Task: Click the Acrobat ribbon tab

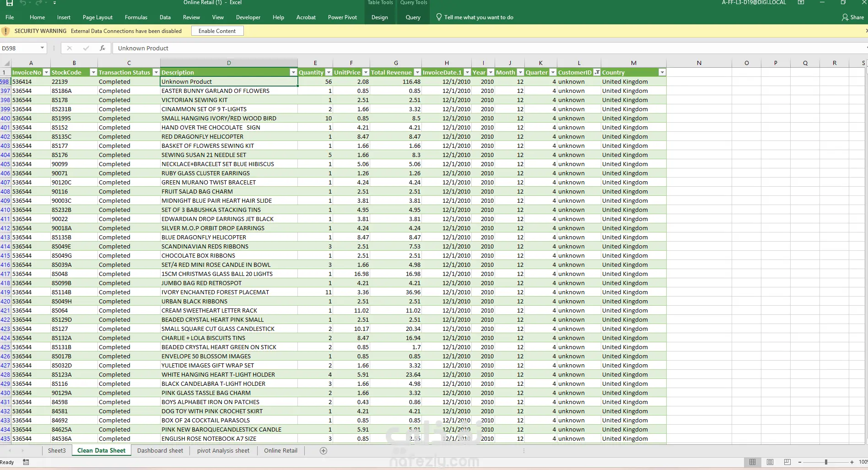Action: pyautogui.click(x=306, y=17)
